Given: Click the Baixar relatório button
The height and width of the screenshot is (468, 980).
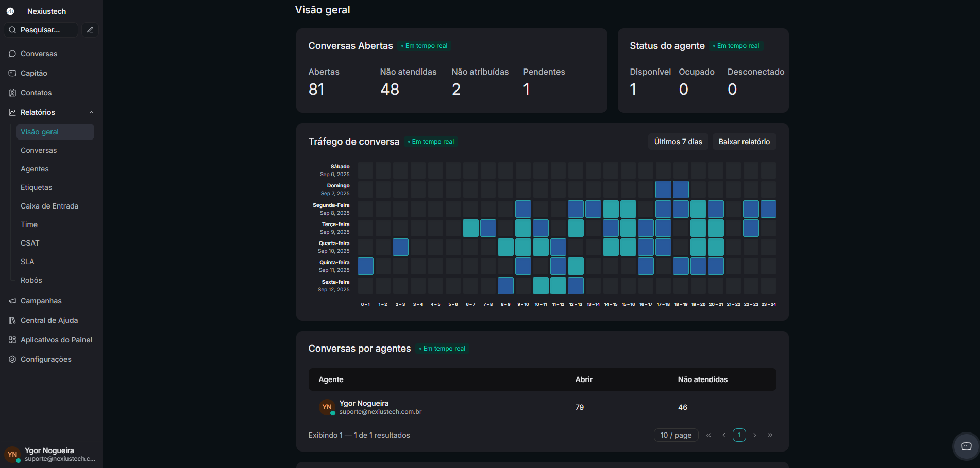Looking at the screenshot, I should (744, 142).
